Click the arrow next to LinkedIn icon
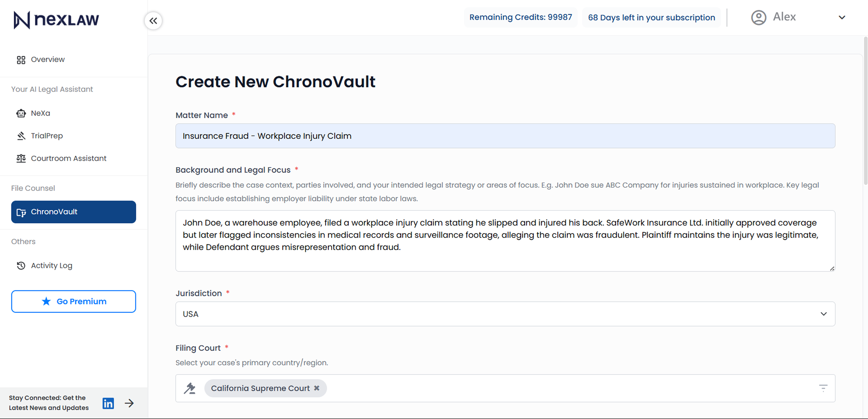The height and width of the screenshot is (419, 868). pyautogui.click(x=129, y=403)
